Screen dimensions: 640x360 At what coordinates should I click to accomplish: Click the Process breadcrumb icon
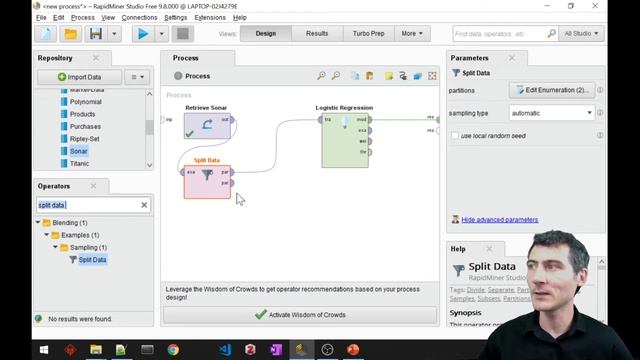click(178, 76)
